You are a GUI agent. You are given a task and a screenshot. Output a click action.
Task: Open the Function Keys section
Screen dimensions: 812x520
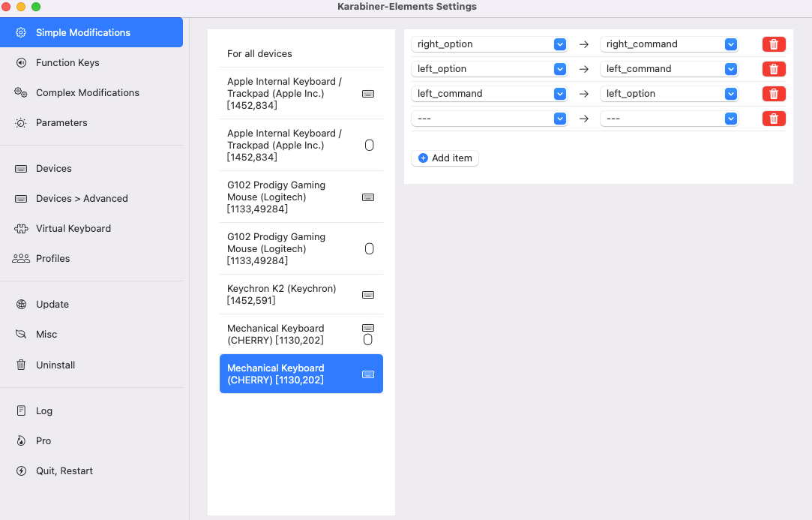pyautogui.click(x=67, y=63)
